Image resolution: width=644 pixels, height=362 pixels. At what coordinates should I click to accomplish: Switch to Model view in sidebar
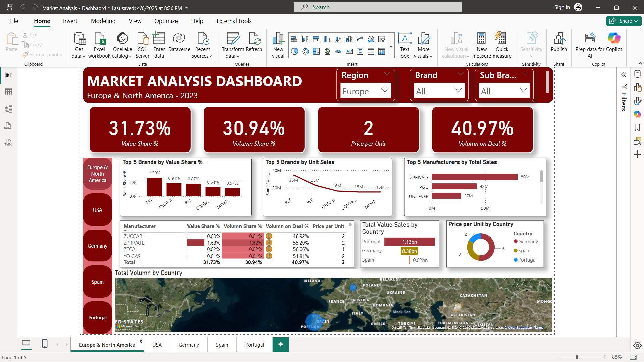(8, 109)
